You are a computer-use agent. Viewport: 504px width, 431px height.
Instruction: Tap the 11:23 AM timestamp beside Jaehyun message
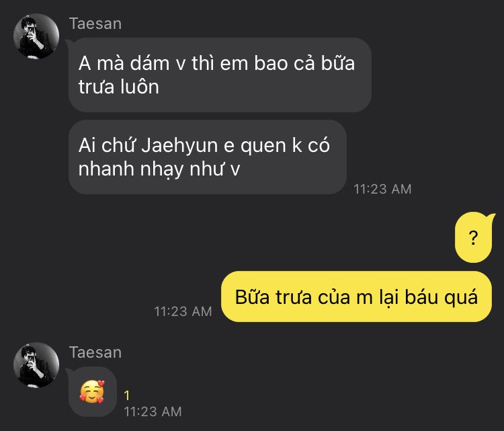pyautogui.click(x=382, y=189)
